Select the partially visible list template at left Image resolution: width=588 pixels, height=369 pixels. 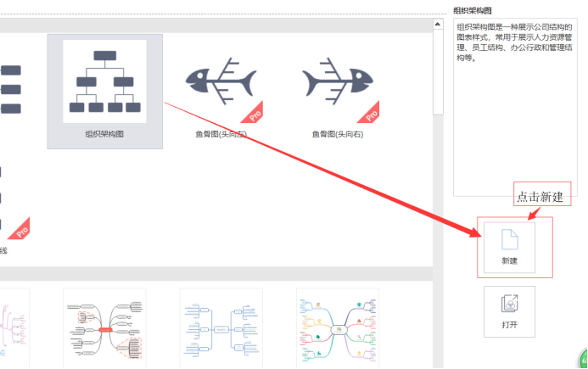tap(10, 89)
